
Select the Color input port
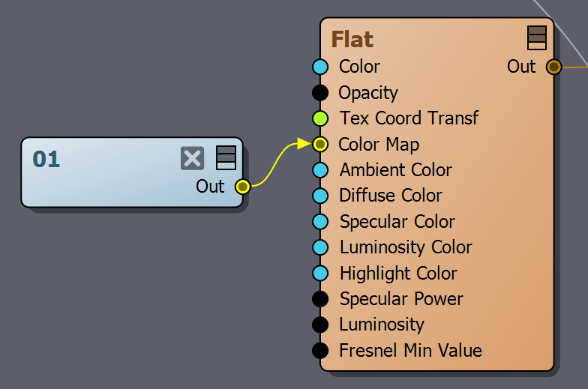point(320,67)
